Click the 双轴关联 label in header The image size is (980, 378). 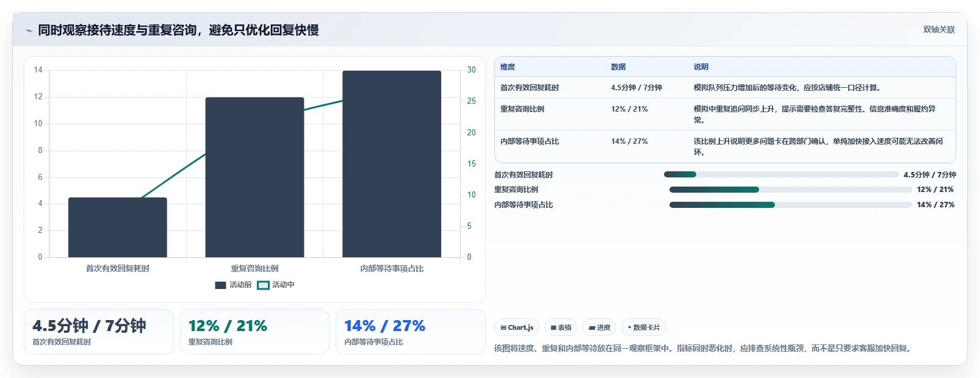939,30
